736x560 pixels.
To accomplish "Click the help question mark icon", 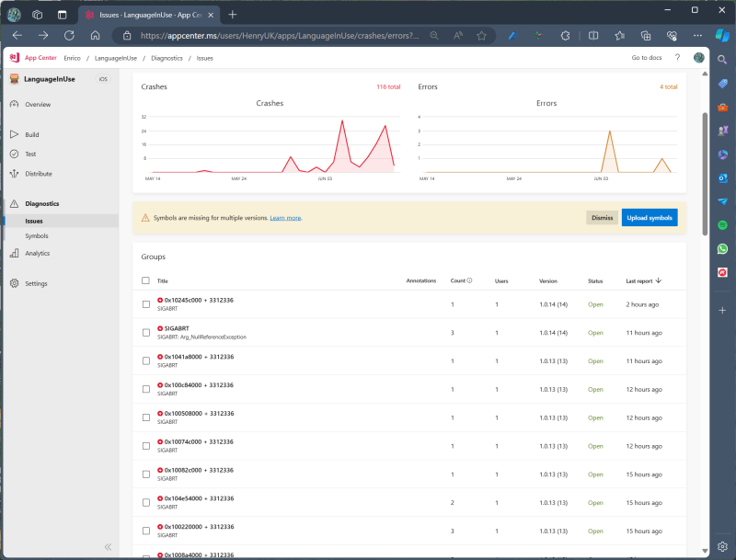I will pyautogui.click(x=677, y=58).
